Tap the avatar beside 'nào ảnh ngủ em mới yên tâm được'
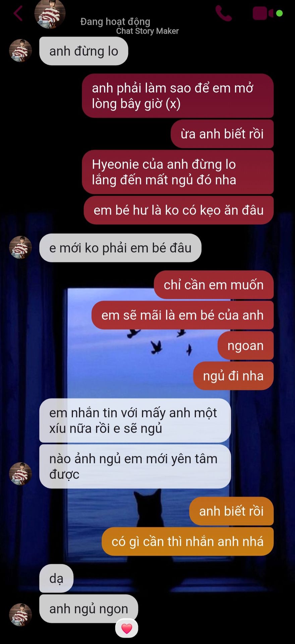295x644 pixels. pyautogui.click(x=20, y=474)
